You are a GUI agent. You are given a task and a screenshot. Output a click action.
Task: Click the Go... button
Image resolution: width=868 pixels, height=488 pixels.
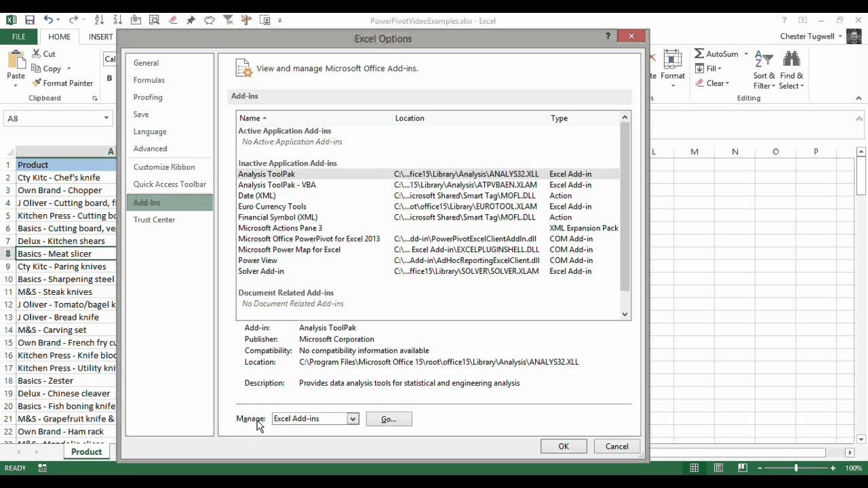[389, 419]
